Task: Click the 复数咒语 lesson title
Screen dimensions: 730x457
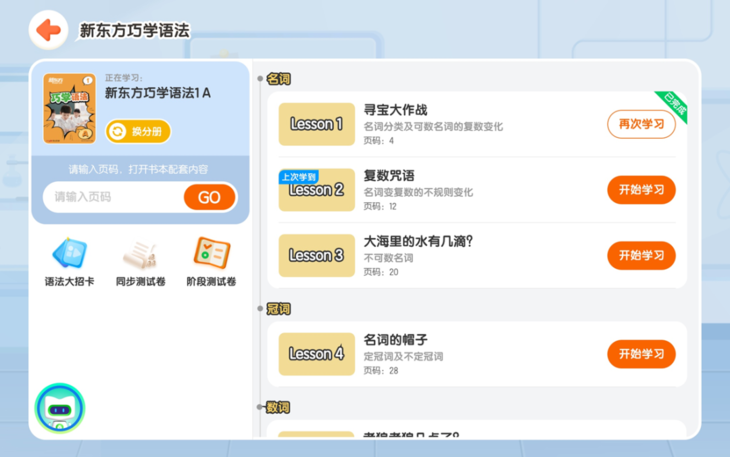Action: [389, 176]
